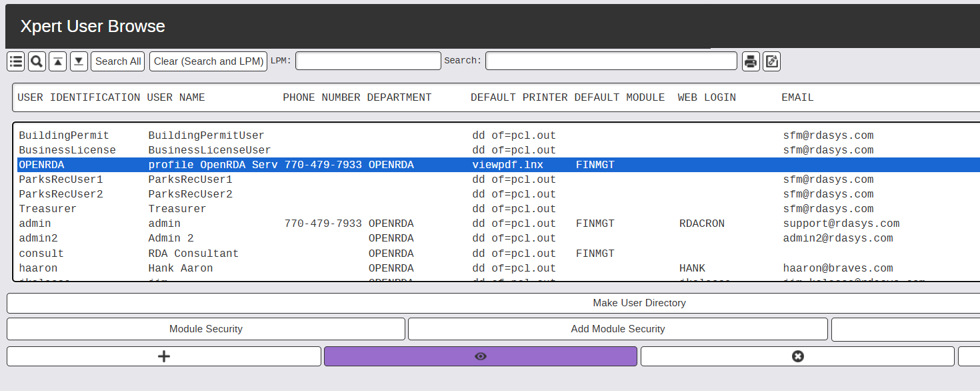Open Module Security
The width and height of the screenshot is (980, 391).
[x=206, y=329]
